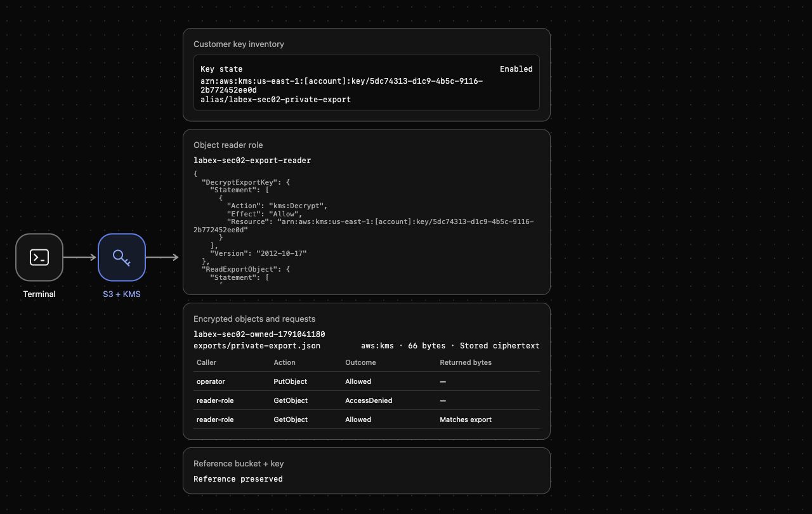This screenshot has height=514, width=812.
Task: Click the Action column header
Action: coord(284,362)
